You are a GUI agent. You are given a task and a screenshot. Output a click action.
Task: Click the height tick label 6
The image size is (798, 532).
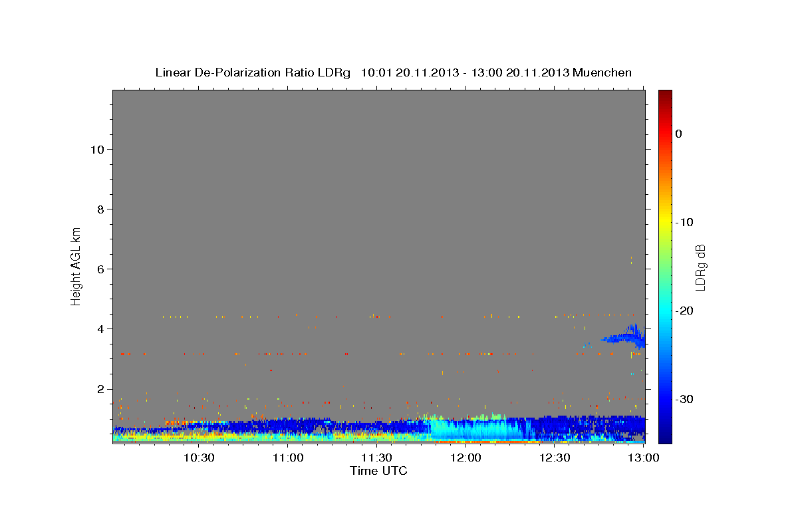tap(100, 269)
